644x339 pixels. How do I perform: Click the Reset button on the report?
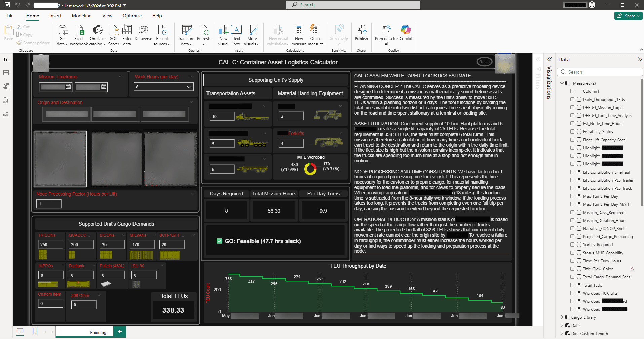coord(484,62)
